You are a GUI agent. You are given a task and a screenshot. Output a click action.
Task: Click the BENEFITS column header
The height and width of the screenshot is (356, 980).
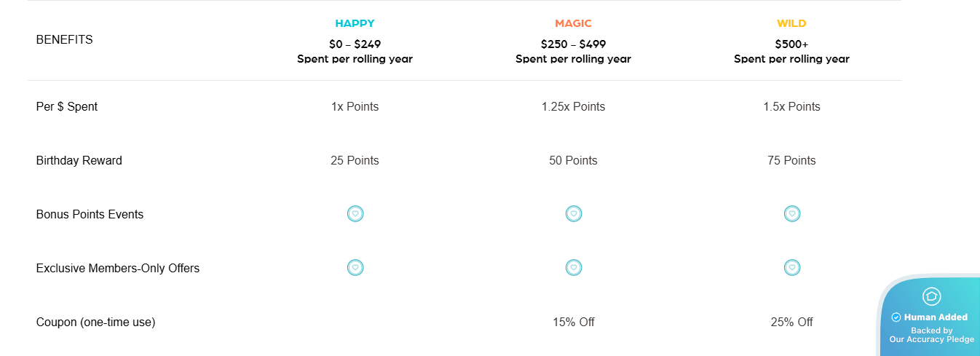[x=65, y=40]
